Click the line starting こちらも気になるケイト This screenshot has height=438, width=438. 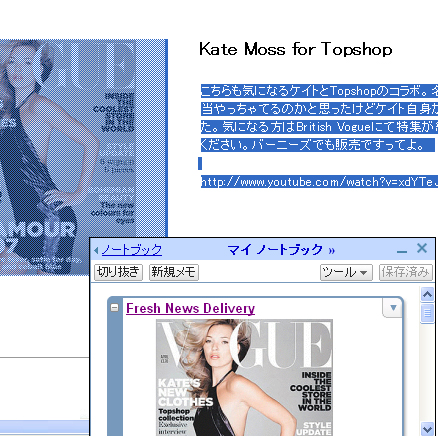319,91
